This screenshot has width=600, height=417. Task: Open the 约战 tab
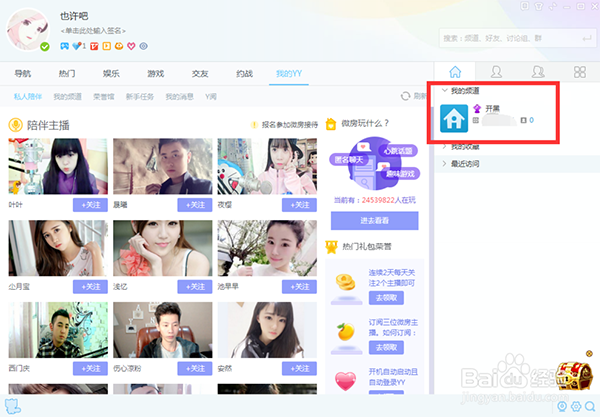tap(245, 73)
